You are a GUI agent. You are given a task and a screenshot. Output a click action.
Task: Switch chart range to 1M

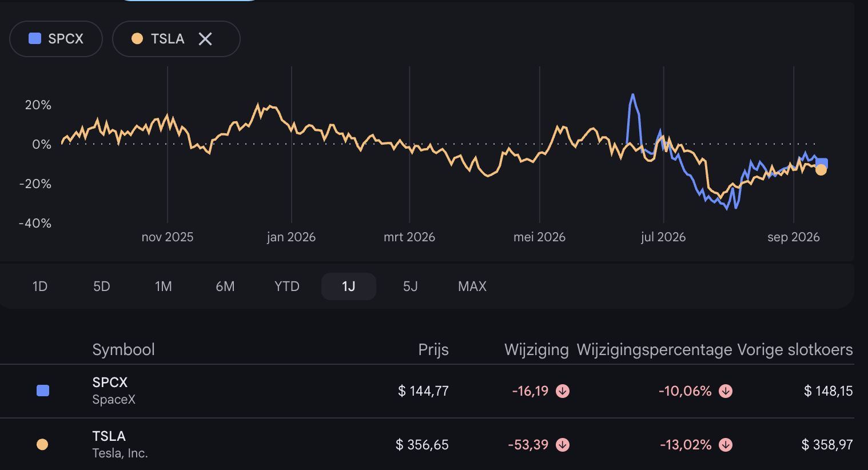coord(164,286)
